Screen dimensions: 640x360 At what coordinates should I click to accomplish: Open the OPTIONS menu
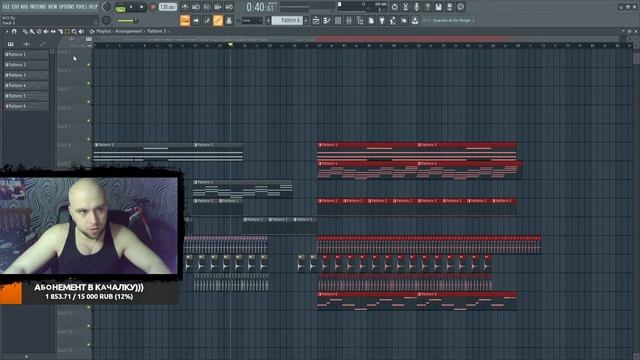point(67,7)
